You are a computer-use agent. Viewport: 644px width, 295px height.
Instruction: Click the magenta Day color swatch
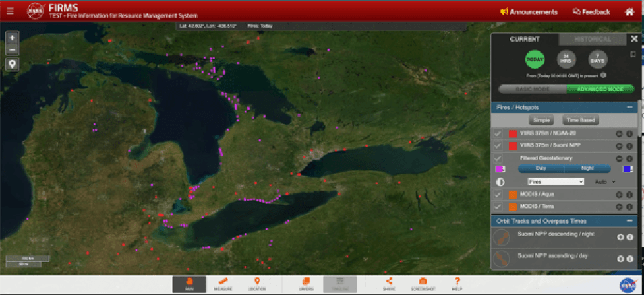(500, 168)
